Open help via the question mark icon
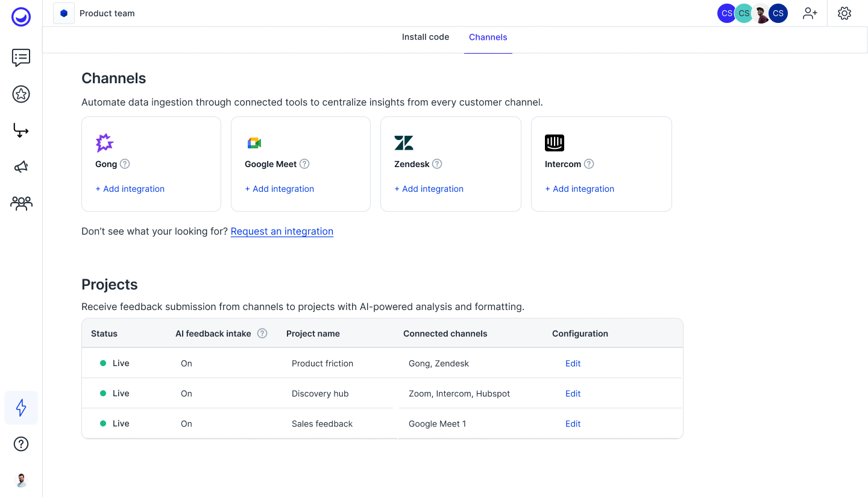Image resolution: width=868 pixels, height=497 pixels. coord(20,444)
